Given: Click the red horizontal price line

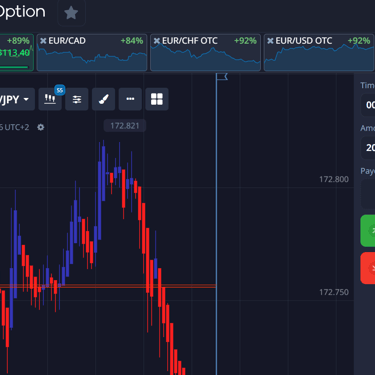Looking at the screenshot, I should (108, 286).
